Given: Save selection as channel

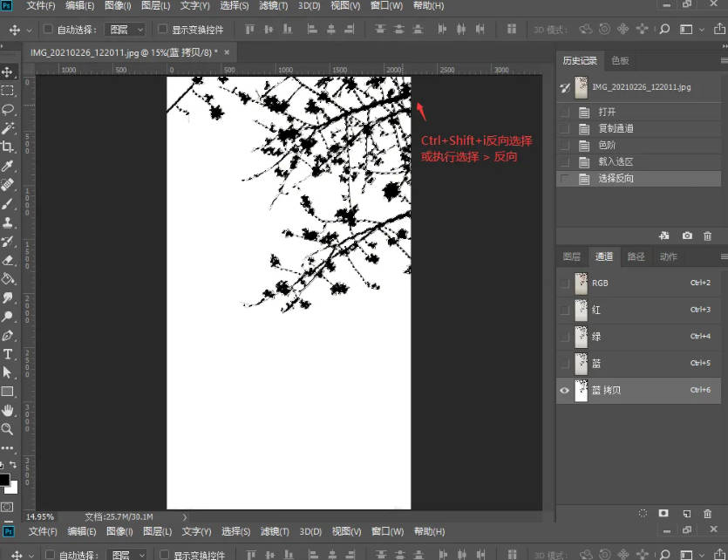Looking at the screenshot, I should (663, 513).
